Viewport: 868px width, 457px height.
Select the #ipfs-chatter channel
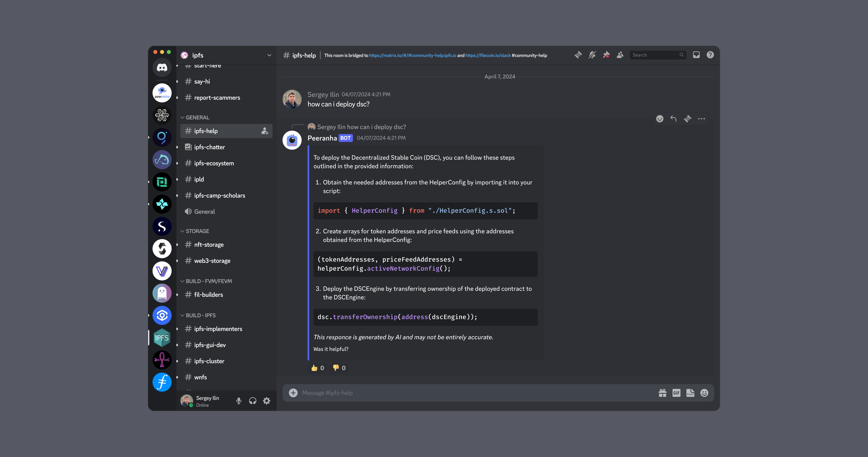209,147
